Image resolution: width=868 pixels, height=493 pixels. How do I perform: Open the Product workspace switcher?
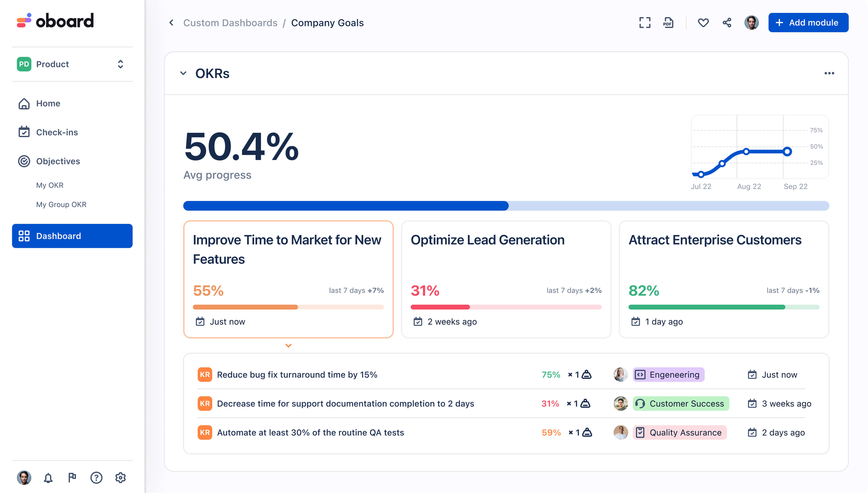point(72,64)
